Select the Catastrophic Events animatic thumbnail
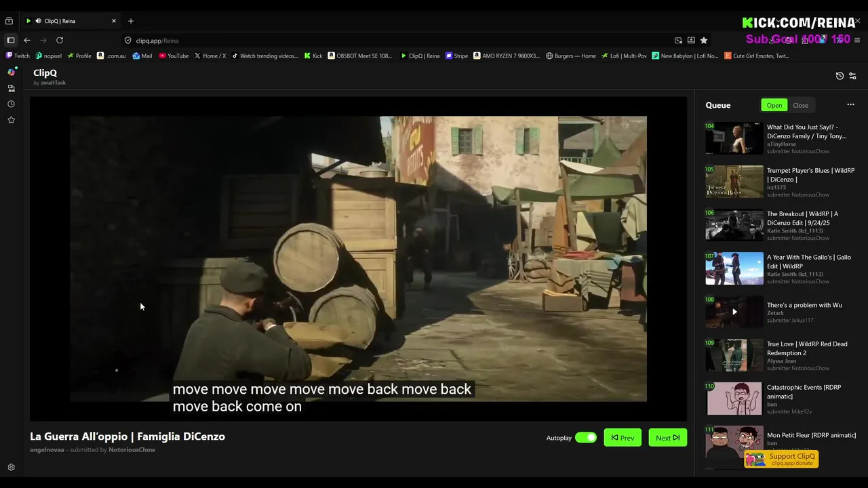This screenshot has width=868, height=488. click(734, 399)
